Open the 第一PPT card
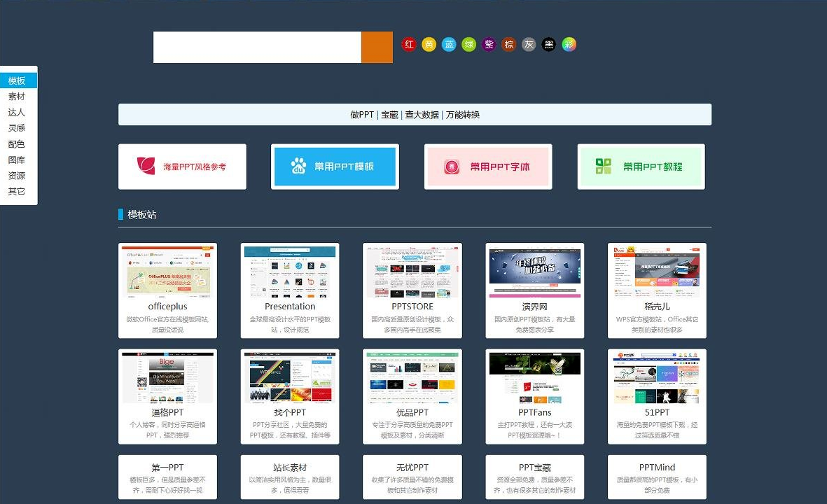The image size is (827, 504). (168, 477)
